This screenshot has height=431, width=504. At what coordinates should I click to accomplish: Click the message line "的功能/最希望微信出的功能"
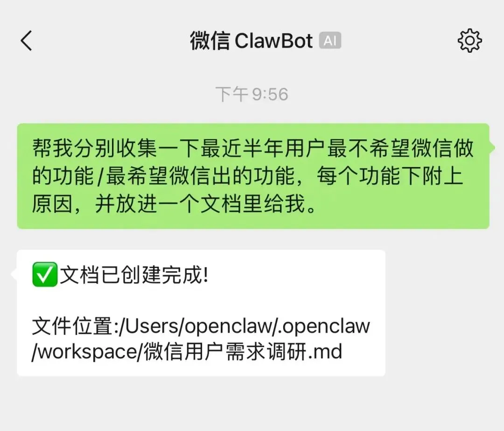point(163,176)
